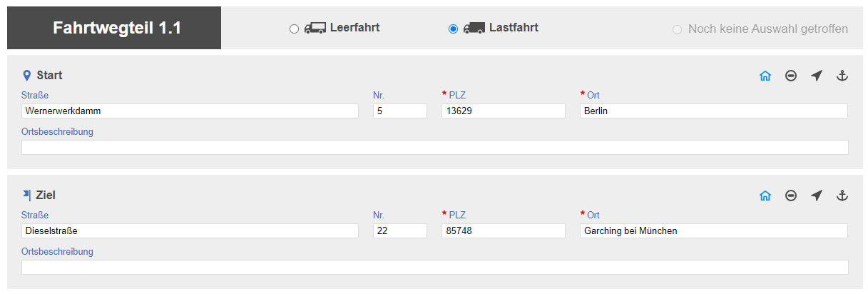Click the Start Ort field showing Berlin
The width and height of the screenshot is (868, 294).
714,111
